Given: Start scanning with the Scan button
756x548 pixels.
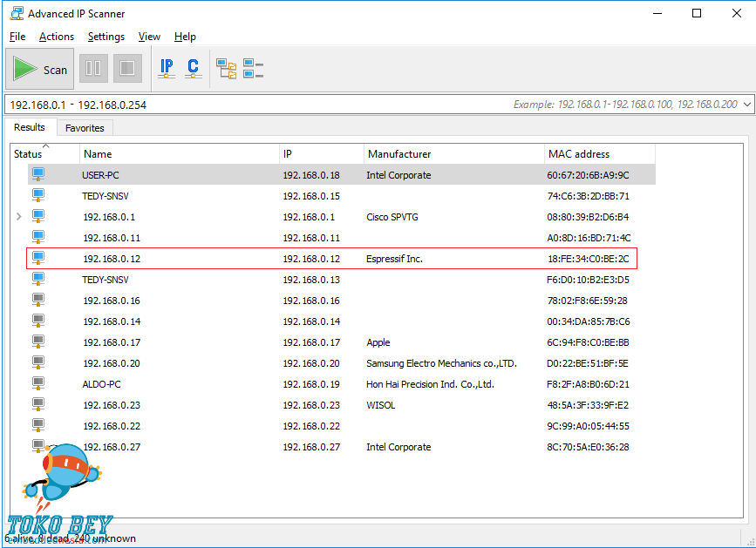Looking at the screenshot, I should (x=39, y=69).
